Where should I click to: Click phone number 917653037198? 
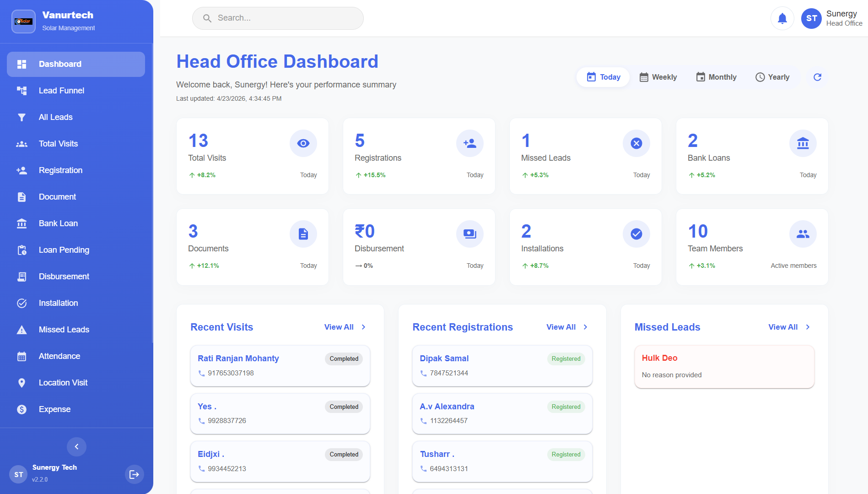[x=231, y=373]
